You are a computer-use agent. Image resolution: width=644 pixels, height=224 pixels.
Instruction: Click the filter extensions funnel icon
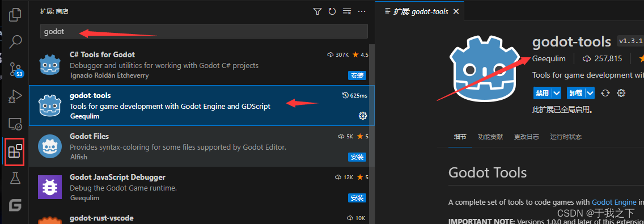pos(317,11)
